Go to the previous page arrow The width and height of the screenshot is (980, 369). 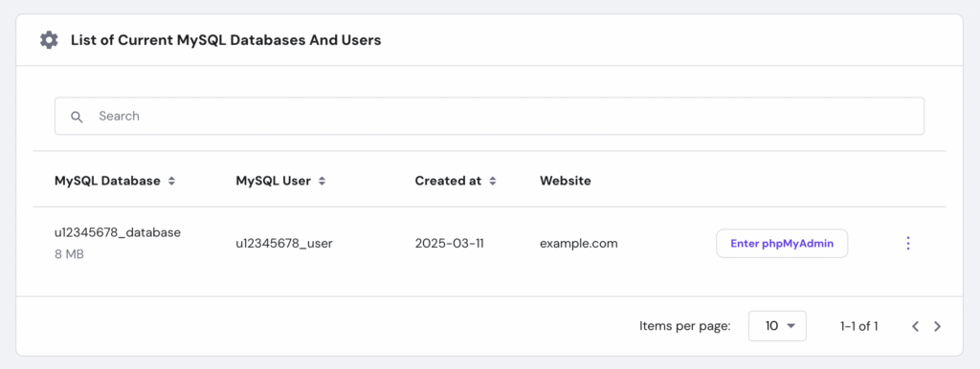915,326
